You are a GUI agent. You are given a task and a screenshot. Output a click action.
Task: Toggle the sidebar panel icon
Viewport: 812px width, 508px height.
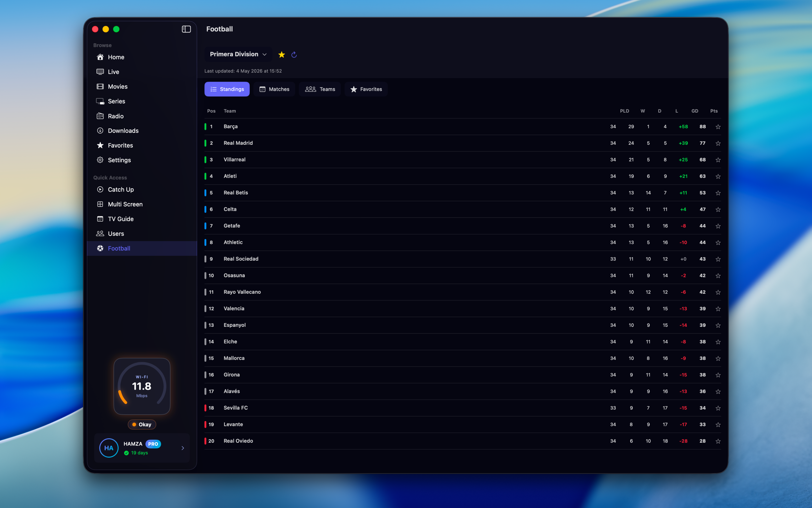(186, 29)
